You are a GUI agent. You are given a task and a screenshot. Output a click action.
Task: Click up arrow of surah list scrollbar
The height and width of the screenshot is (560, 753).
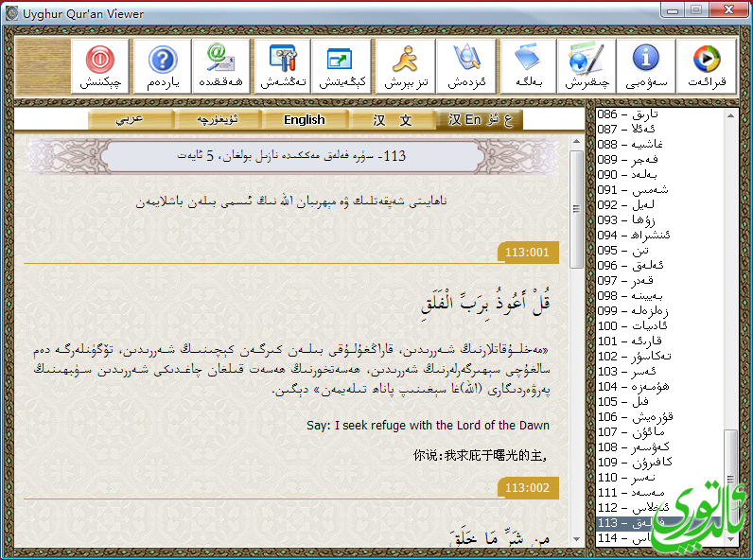tap(730, 115)
